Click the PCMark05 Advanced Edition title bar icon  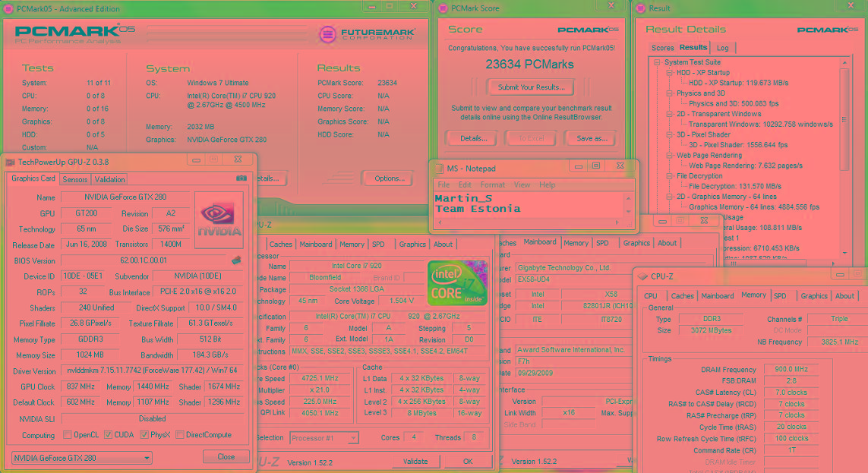(x=8, y=9)
